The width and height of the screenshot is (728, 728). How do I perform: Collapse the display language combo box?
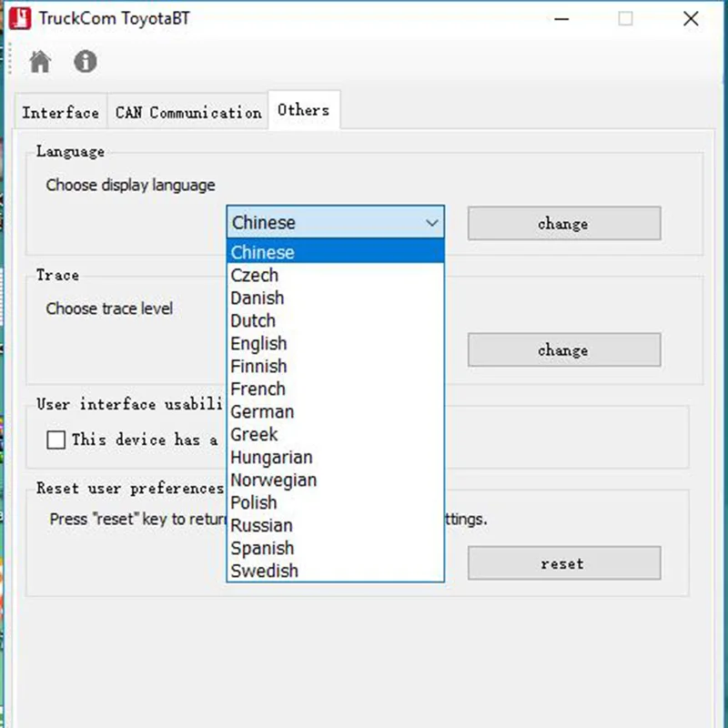pos(335,222)
